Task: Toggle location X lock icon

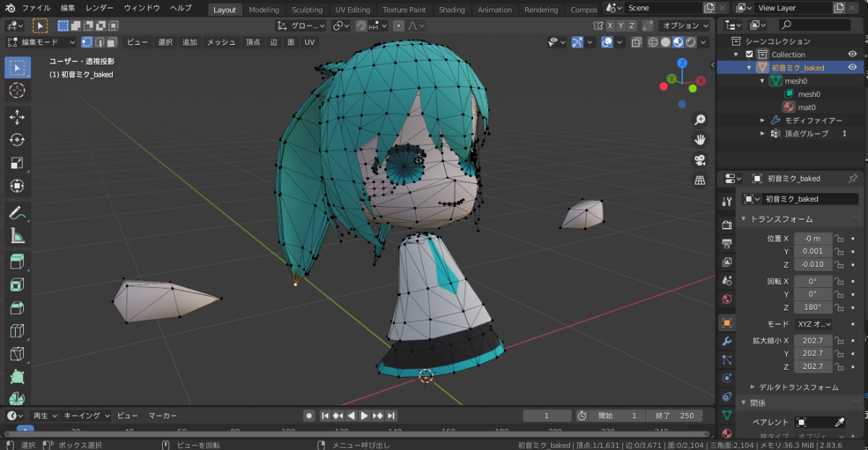Action: click(839, 238)
